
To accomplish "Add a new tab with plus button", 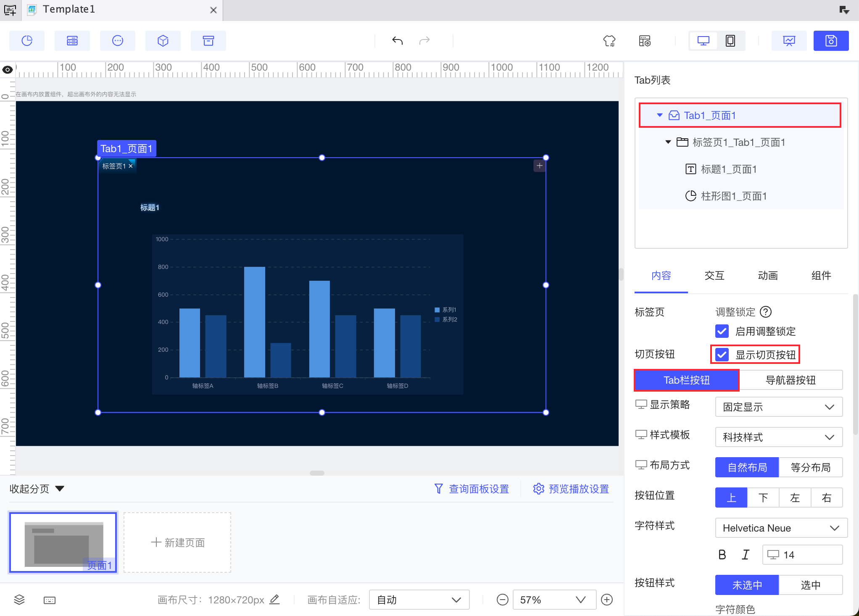I will (x=540, y=166).
